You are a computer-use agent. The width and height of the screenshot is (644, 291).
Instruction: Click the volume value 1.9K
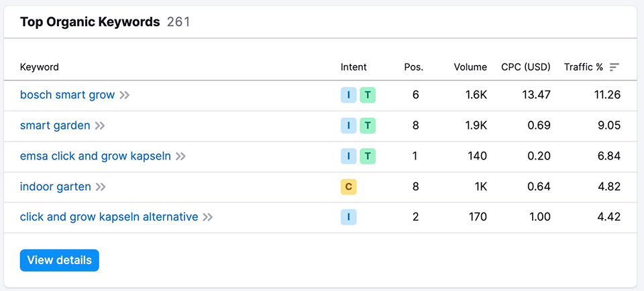click(x=476, y=125)
